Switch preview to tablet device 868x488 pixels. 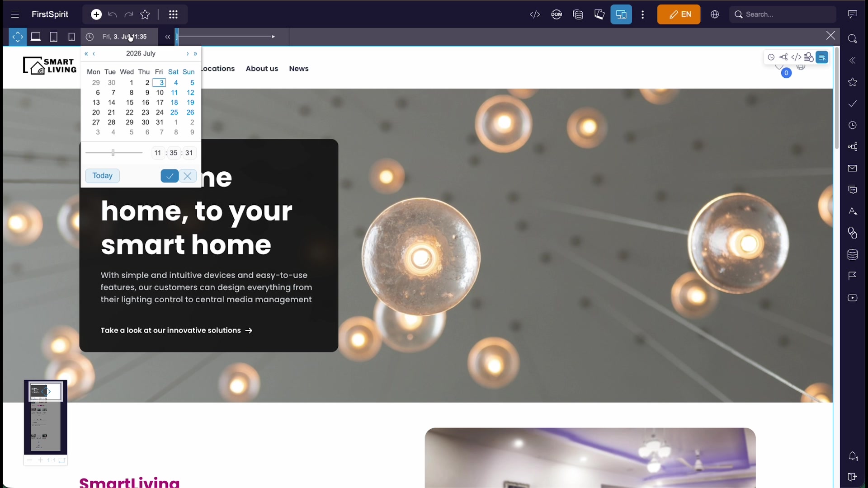[53, 37]
